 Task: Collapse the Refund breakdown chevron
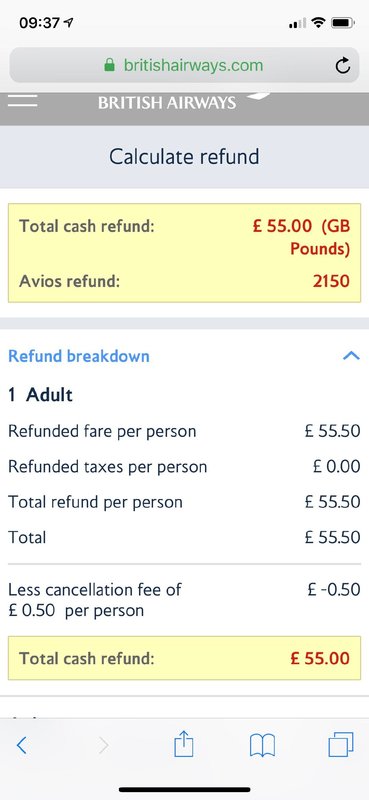(351, 356)
